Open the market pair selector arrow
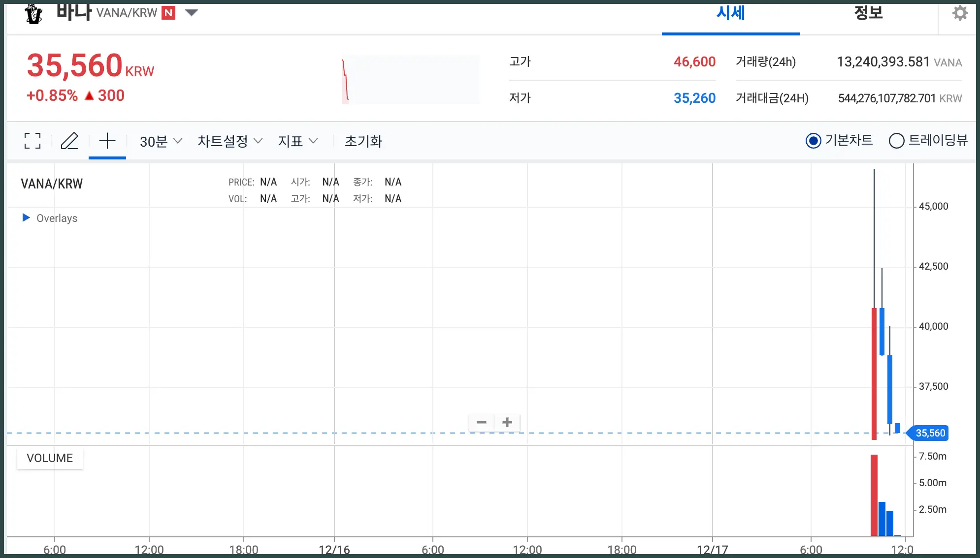 pos(191,13)
